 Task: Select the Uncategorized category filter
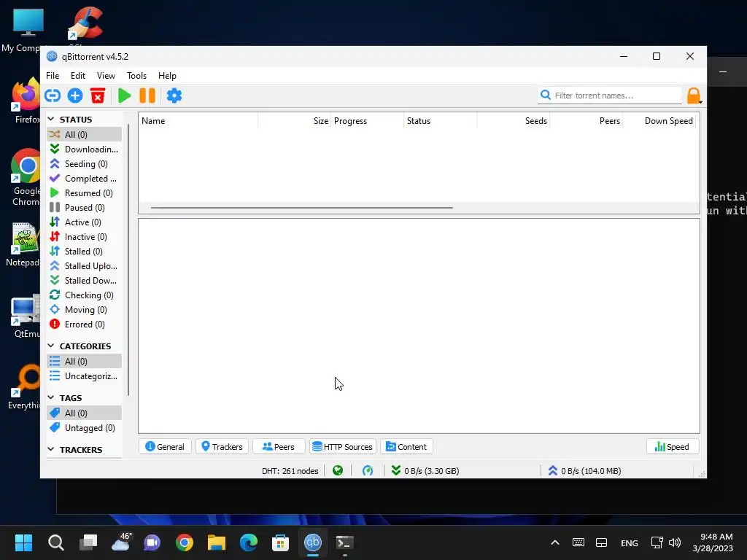click(x=85, y=376)
